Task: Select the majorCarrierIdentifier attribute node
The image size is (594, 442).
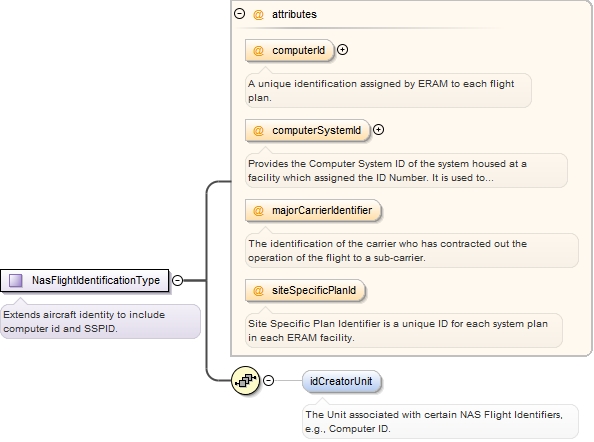Action: pyautogui.click(x=313, y=210)
